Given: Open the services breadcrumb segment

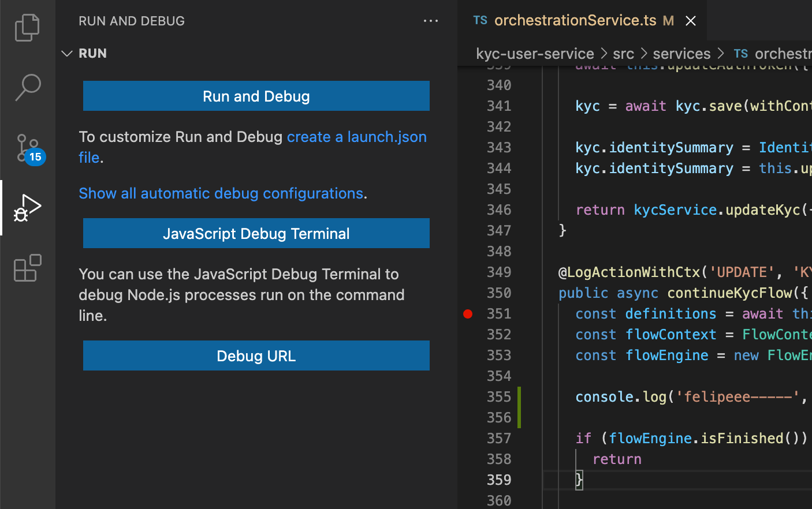Looking at the screenshot, I should coord(681,54).
